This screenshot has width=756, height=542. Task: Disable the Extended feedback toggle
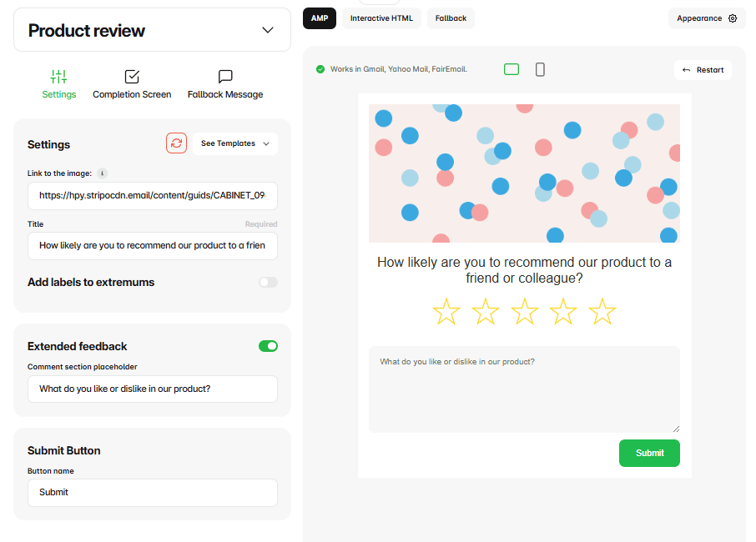[268, 345]
